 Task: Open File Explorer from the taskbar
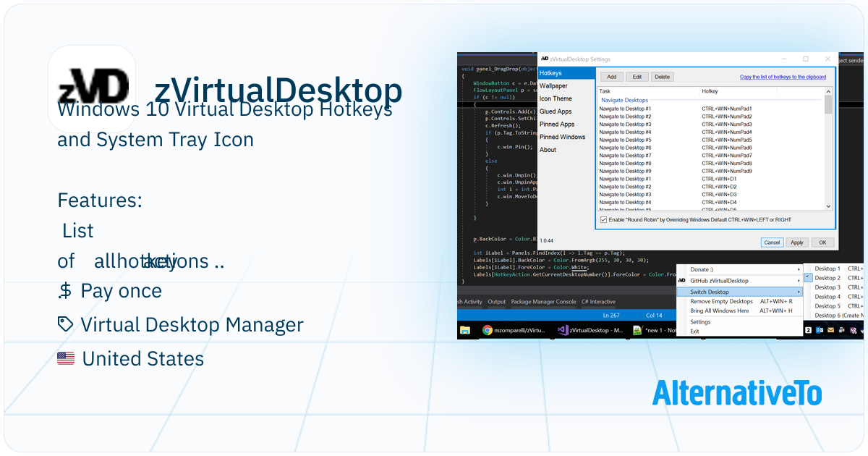(464, 330)
